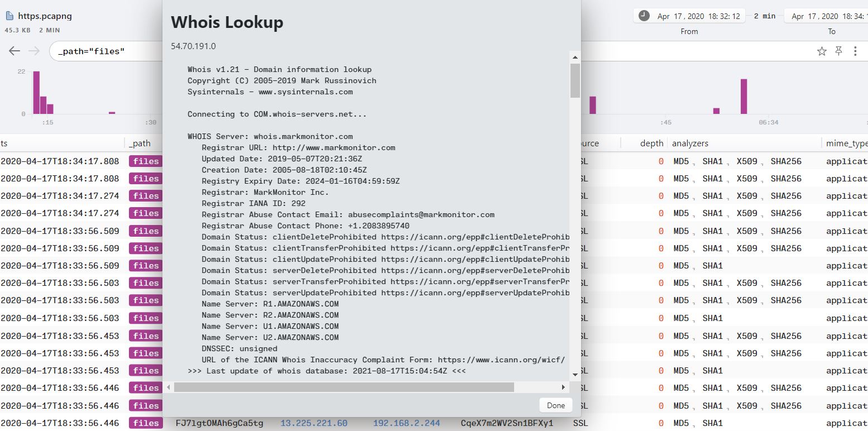The image size is (868, 431).
Task: Click the small histogram bar before :30
Action: pyautogui.click(x=112, y=113)
